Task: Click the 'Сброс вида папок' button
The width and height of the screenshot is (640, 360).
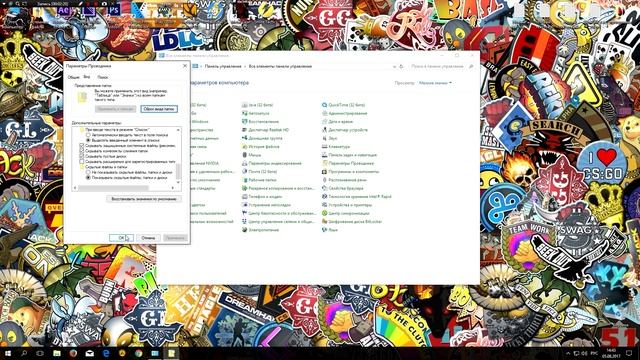Action: [159, 109]
